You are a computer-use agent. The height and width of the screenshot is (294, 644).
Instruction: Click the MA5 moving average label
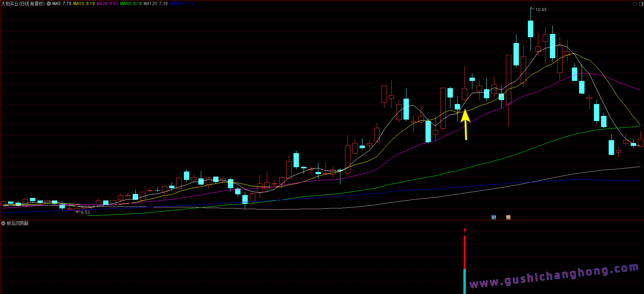(x=62, y=4)
